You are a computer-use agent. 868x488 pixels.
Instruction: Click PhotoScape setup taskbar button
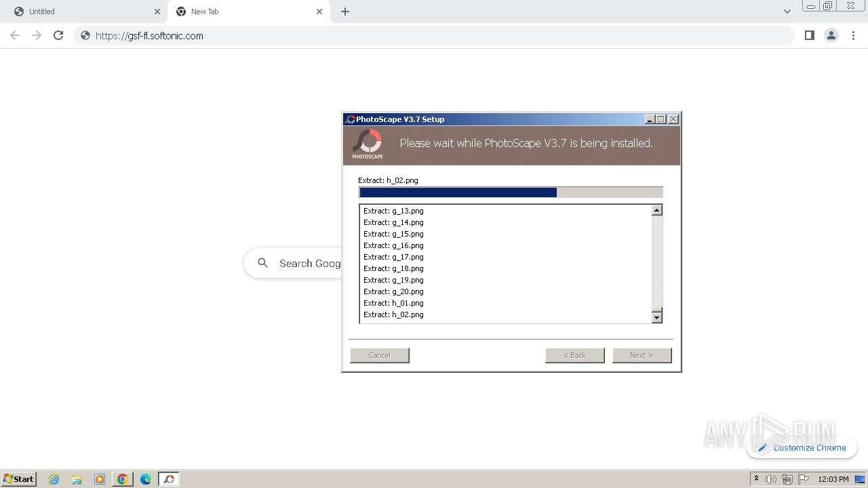[x=169, y=479]
